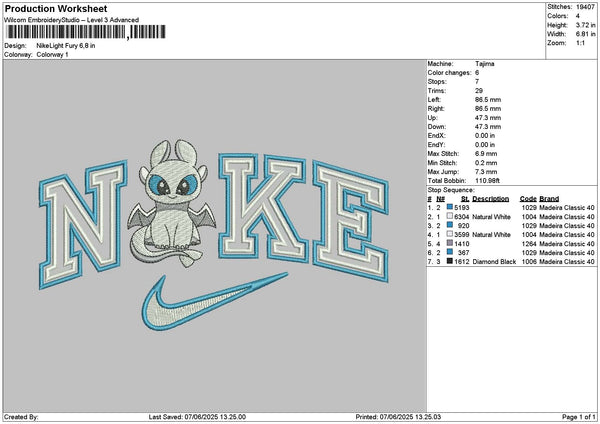Select the gray swatch beside thread 1410
This screenshot has width=600, height=424.
click(x=450, y=243)
